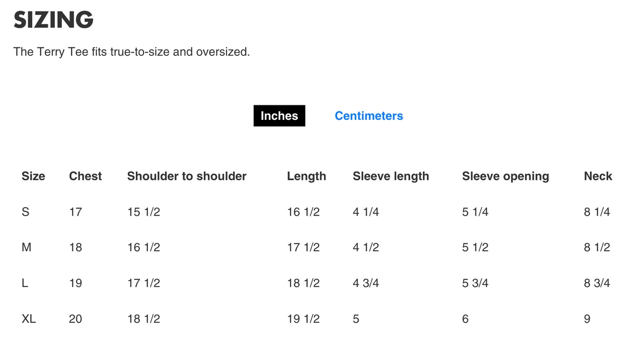Click the Terry Tee fit description text
The height and width of the screenshot is (347, 644).
[131, 52]
